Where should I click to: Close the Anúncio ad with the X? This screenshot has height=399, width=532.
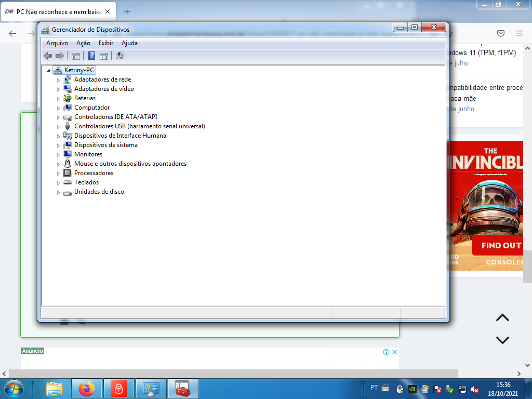395,352
